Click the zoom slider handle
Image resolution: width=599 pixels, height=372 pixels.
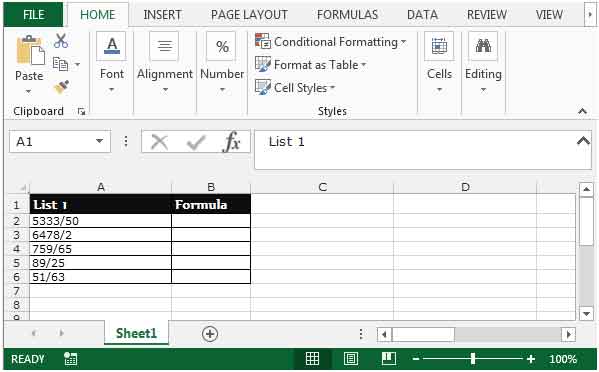(x=473, y=359)
